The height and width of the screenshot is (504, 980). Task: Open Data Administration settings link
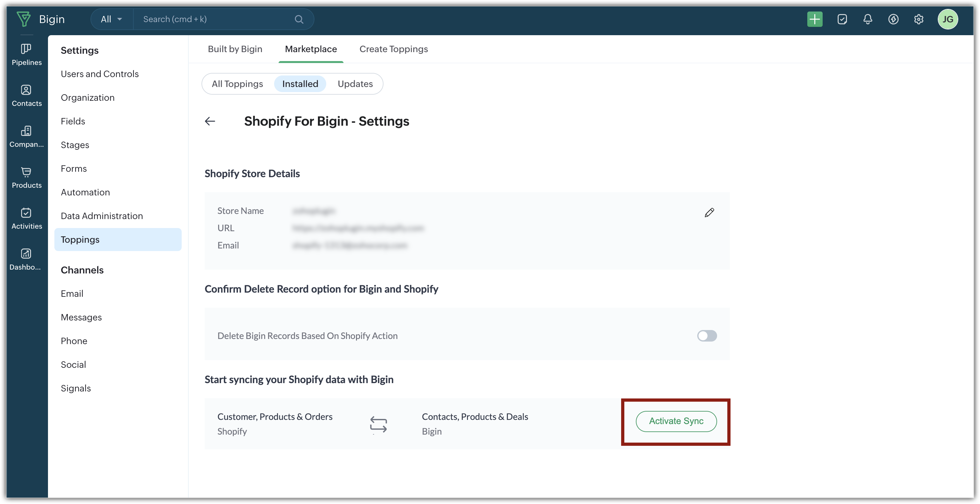[102, 216]
